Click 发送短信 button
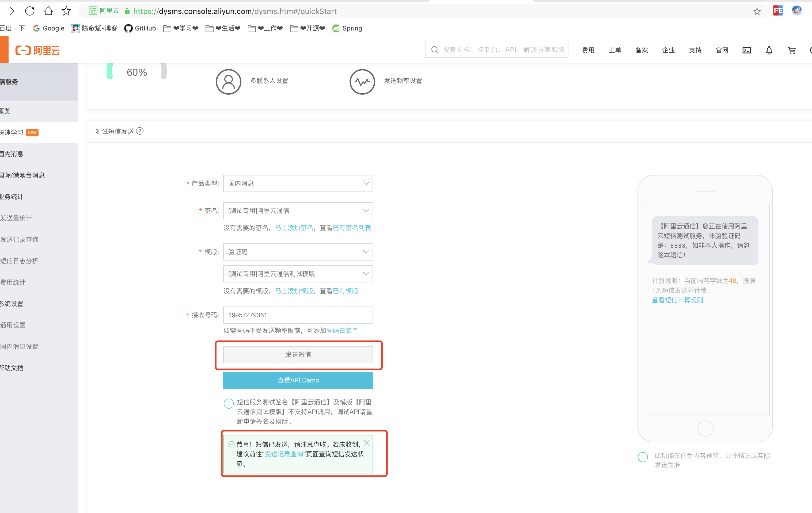 click(298, 355)
